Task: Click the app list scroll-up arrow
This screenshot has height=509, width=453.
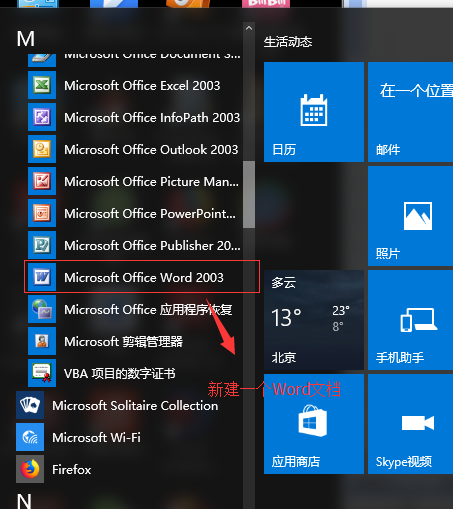Action: tap(249, 28)
